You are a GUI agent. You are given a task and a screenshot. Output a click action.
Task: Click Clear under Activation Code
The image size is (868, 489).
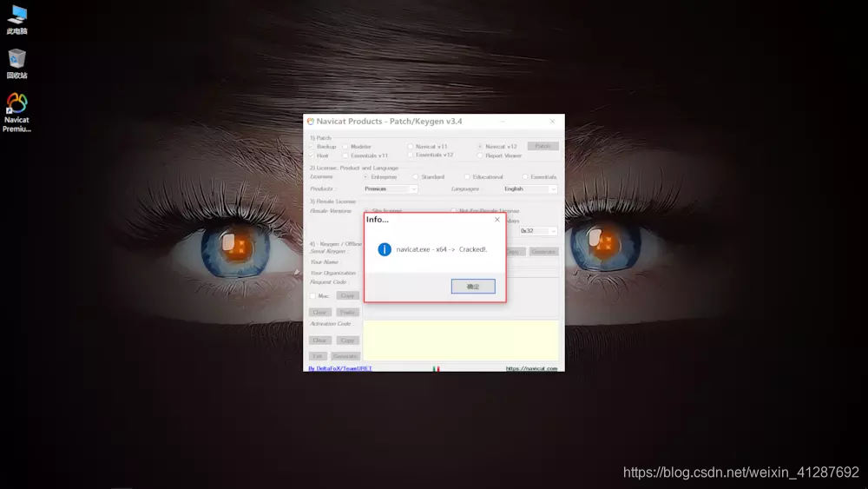coord(320,340)
